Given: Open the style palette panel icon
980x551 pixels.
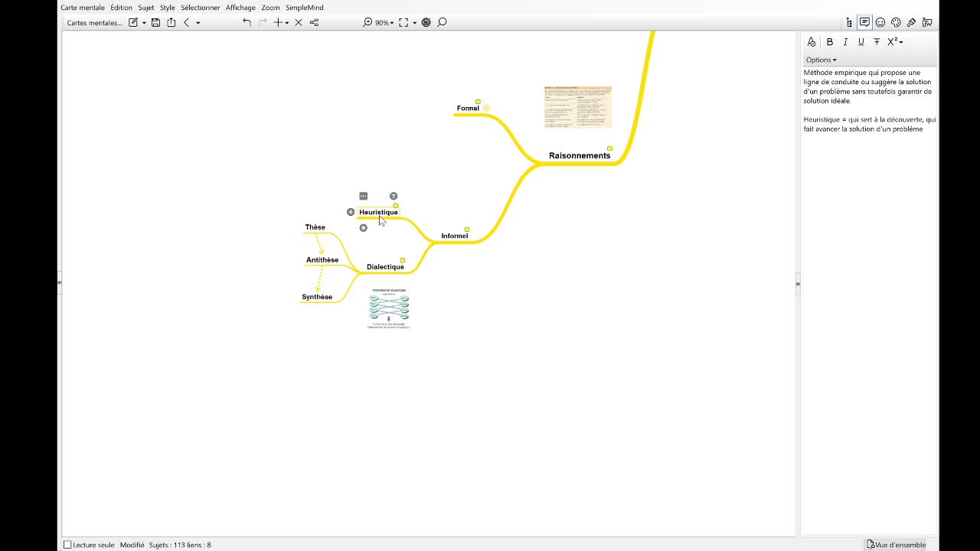Looking at the screenshot, I should 896,23.
